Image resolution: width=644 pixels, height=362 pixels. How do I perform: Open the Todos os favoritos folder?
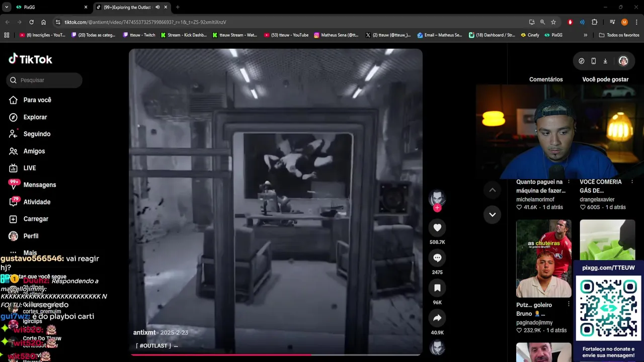tap(619, 35)
